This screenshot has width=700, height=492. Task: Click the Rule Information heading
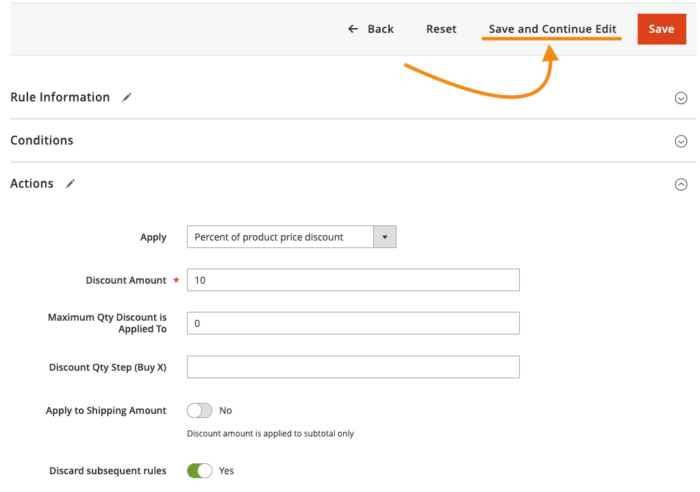[x=60, y=97]
